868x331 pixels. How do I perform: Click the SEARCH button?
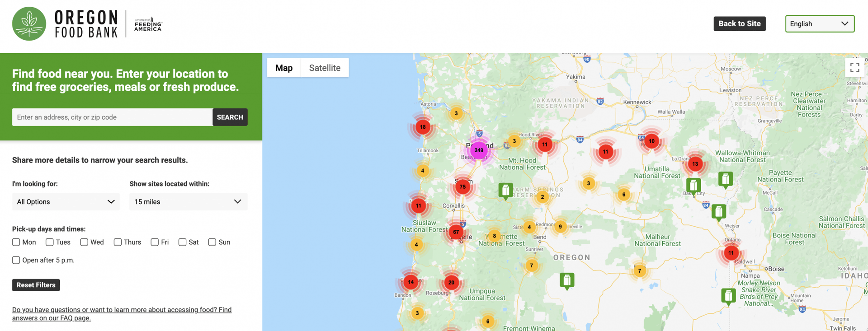230,117
